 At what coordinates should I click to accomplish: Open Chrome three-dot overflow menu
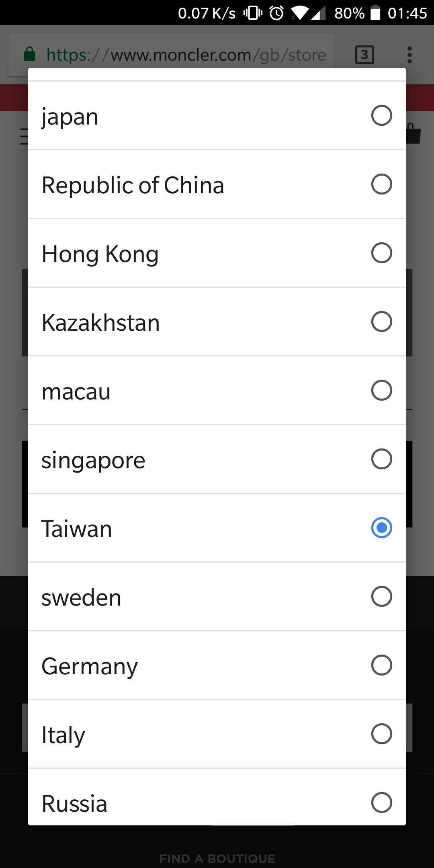(x=409, y=55)
